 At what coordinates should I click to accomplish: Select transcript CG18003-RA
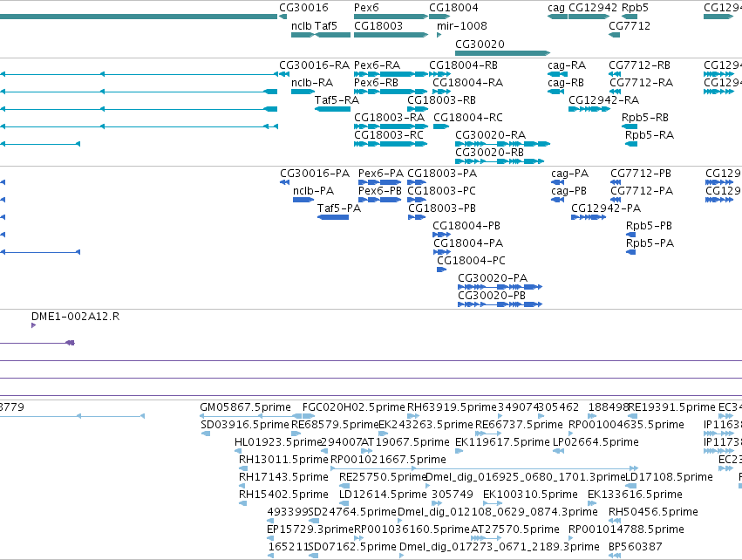(x=390, y=118)
